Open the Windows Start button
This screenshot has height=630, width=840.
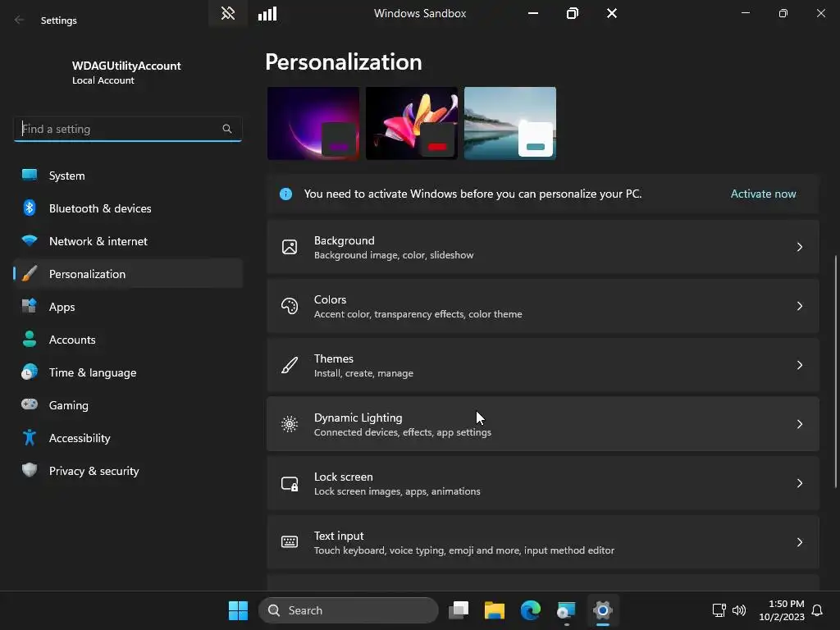coord(238,610)
